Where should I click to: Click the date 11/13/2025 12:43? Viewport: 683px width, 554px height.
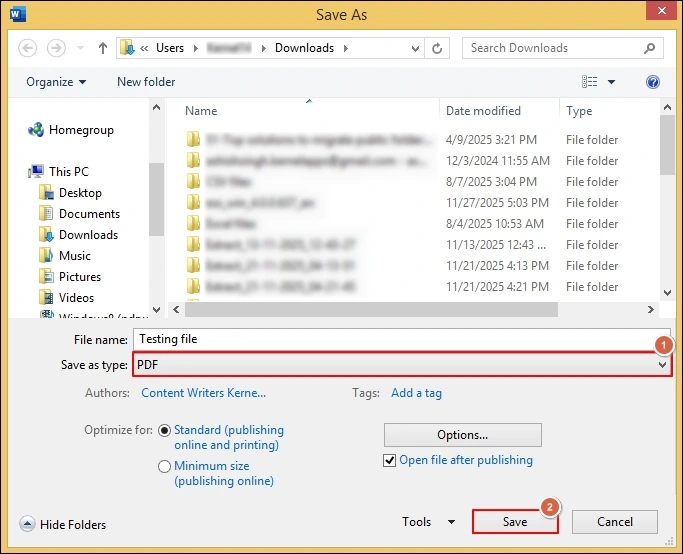pos(496,245)
